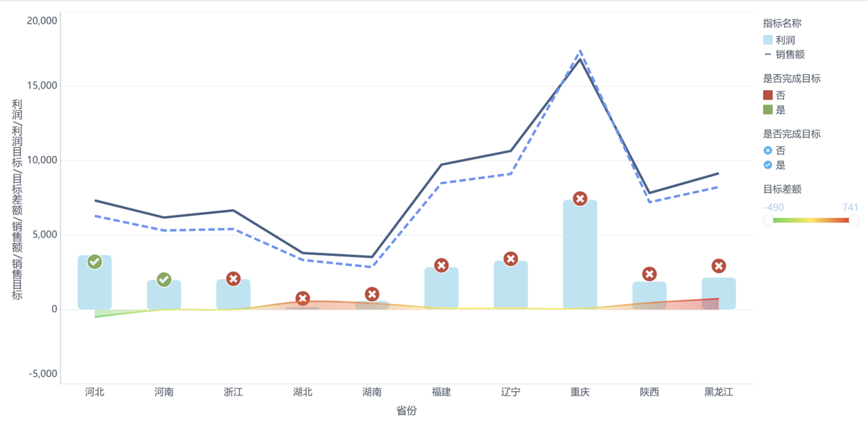This screenshot has width=868, height=431.
Task: Click the red X marker on 辽宁 bar
Action: (511, 259)
